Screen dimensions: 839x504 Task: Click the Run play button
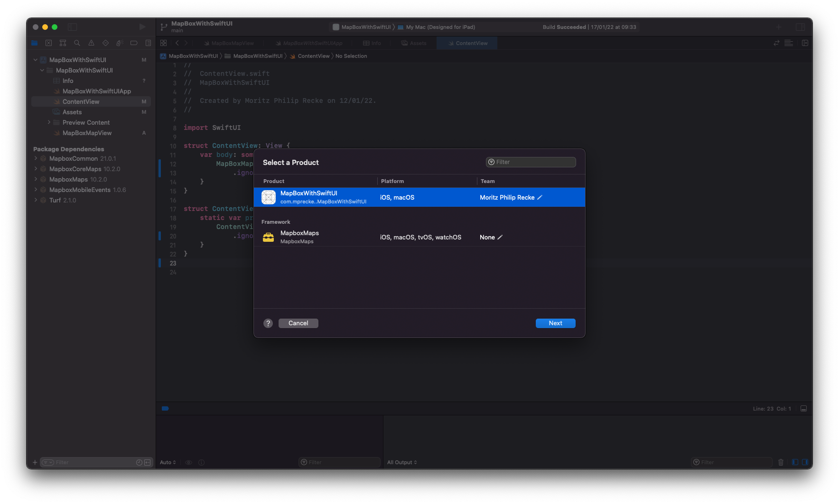(142, 27)
